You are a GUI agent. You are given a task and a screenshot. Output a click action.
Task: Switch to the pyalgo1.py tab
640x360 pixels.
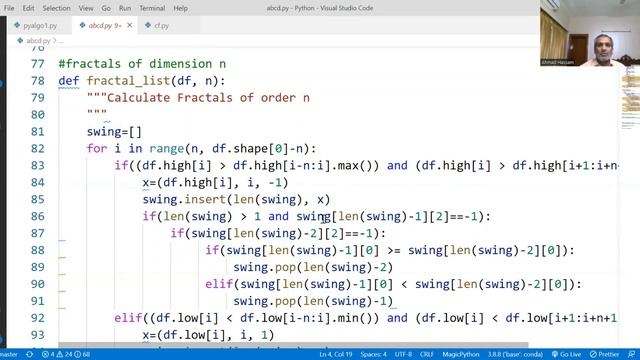point(40,25)
